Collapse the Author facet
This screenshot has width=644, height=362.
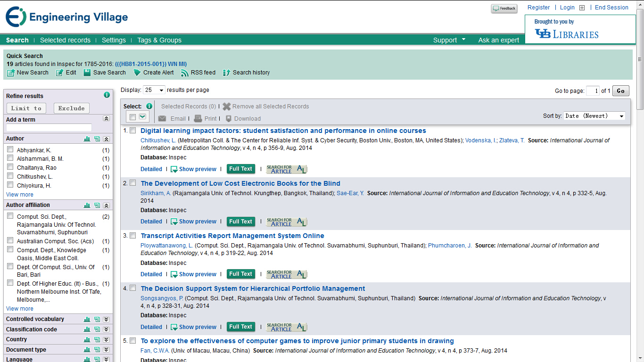coord(107,139)
